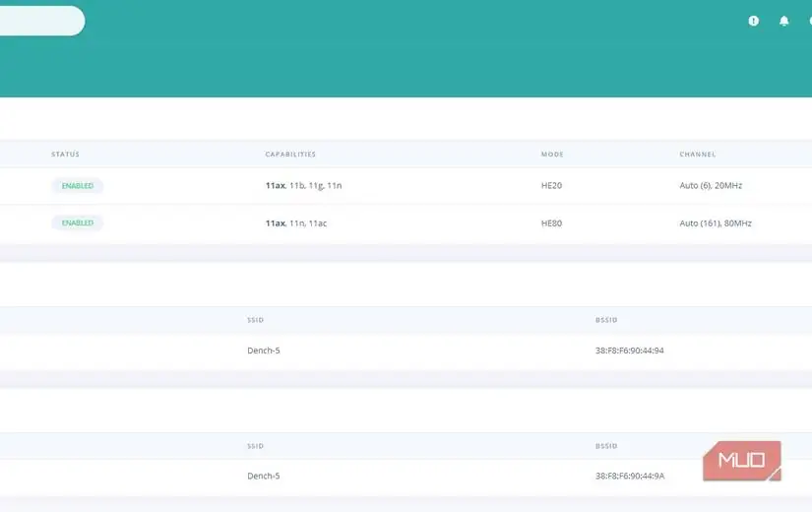
Task: Click BSSID value 38:F8:F6:90:44:9A
Action: click(x=630, y=476)
